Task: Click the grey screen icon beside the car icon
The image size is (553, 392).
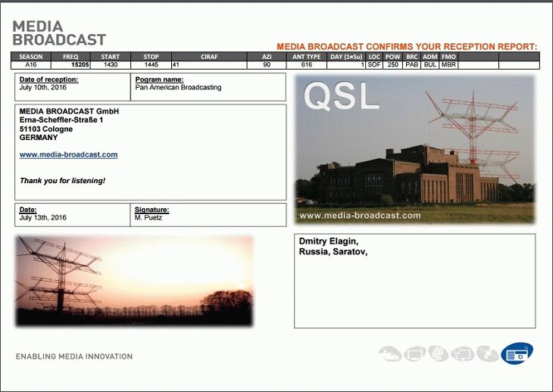Action: [x=415, y=353]
